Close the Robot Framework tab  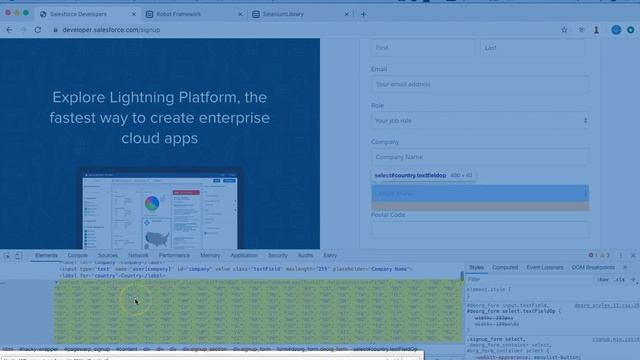coord(240,14)
